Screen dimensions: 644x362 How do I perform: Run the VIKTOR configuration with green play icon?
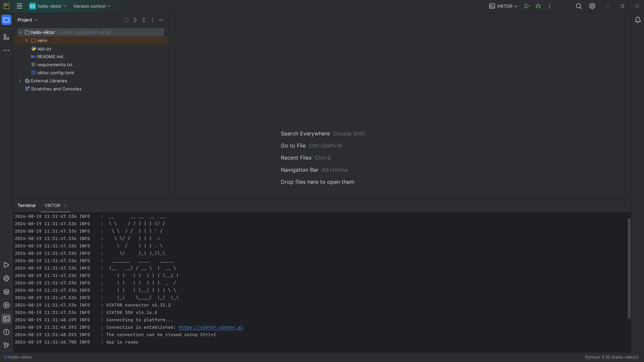[526, 6]
